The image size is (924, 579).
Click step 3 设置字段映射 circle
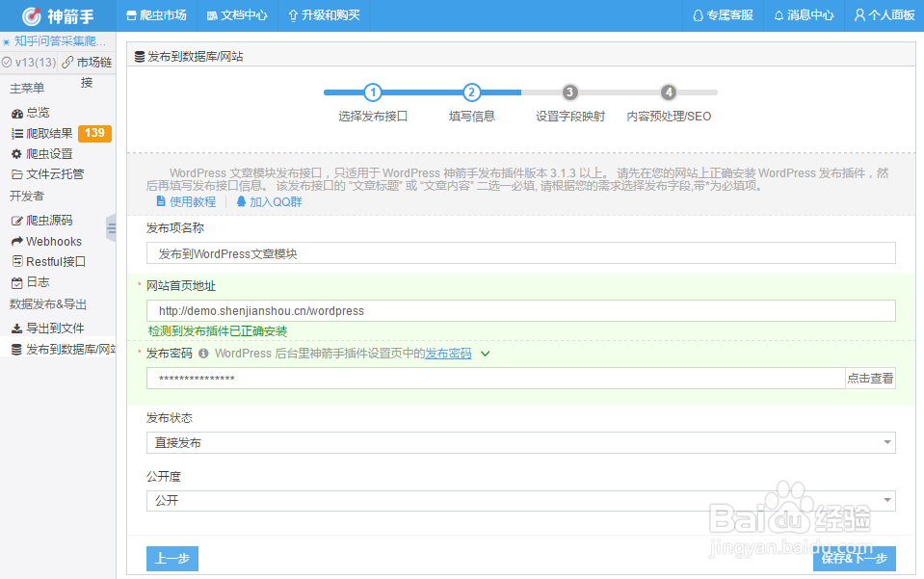pos(569,92)
